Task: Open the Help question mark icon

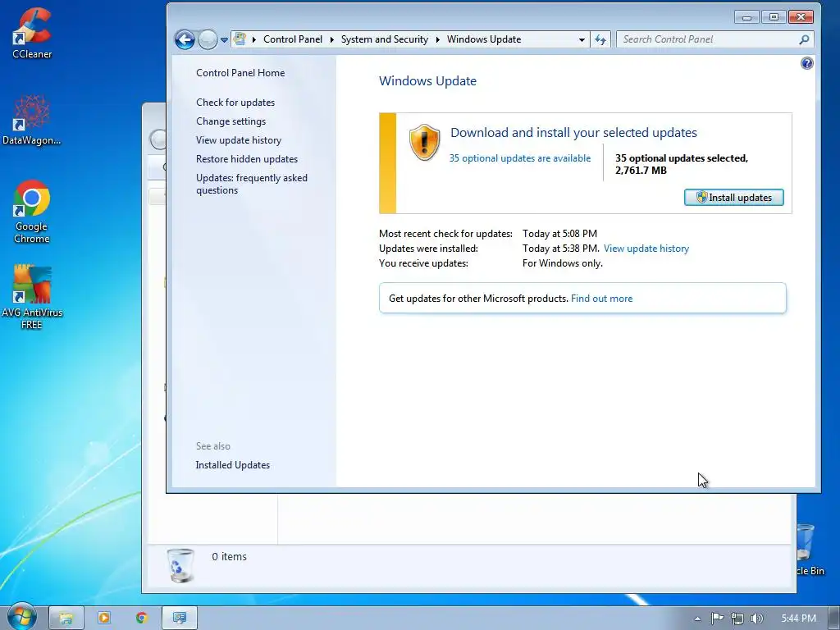Action: click(807, 63)
